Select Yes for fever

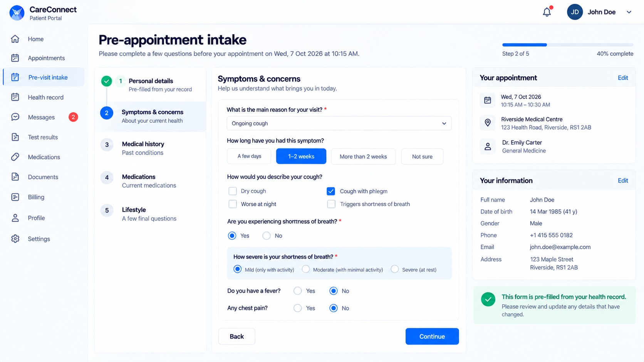click(x=298, y=291)
